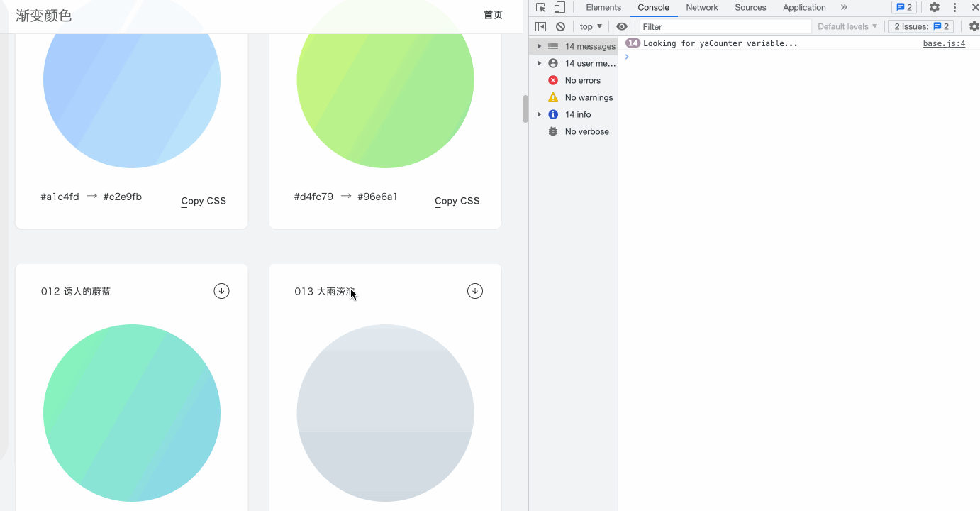Screen dimensions: 980x511
Task: Close DevTools panel with the X icon
Action: [x=975, y=7]
